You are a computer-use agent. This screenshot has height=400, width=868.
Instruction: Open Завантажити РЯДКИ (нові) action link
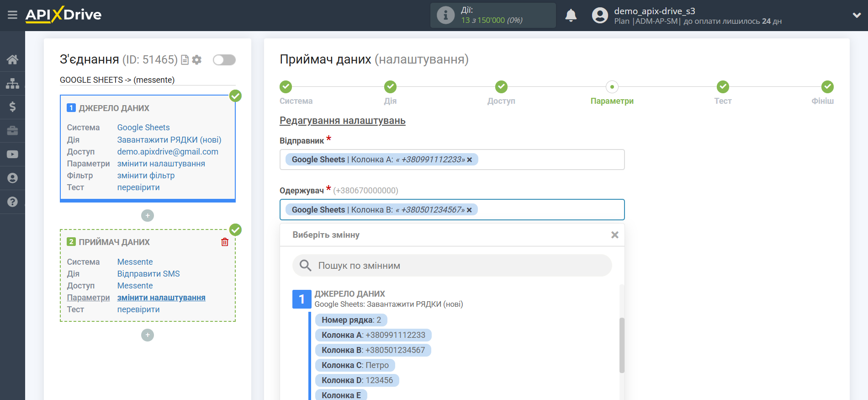(x=169, y=140)
